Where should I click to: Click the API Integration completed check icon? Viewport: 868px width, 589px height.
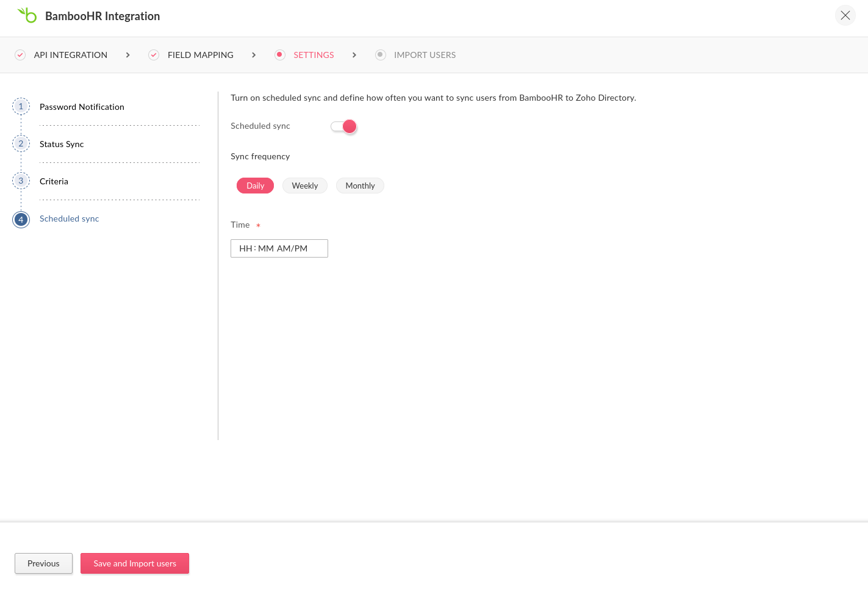20,55
